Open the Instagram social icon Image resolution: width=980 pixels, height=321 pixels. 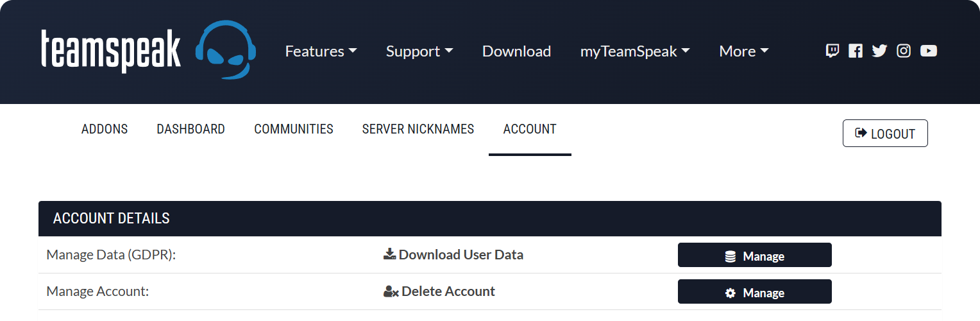point(904,51)
